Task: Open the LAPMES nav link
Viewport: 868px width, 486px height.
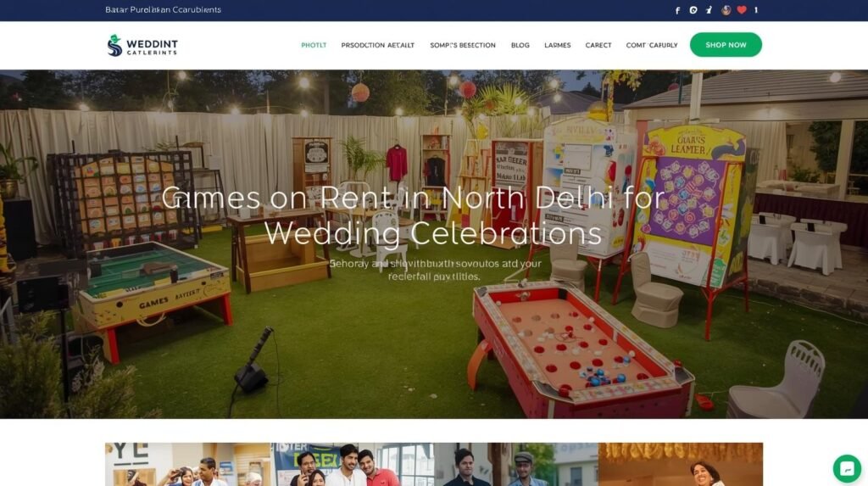Action: click(558, 46)
